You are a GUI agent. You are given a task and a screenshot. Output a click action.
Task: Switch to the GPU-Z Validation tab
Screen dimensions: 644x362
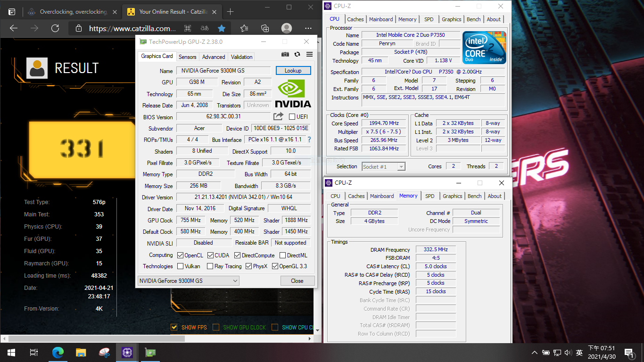click(x=241, y=57)
